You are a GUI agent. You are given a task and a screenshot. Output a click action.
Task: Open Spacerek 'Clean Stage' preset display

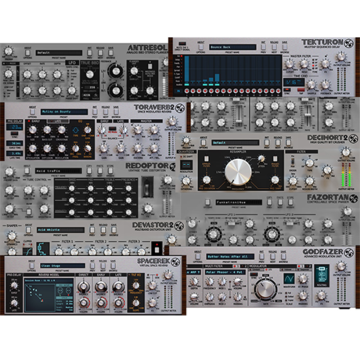pyautogui.click(x=62, y=266)
